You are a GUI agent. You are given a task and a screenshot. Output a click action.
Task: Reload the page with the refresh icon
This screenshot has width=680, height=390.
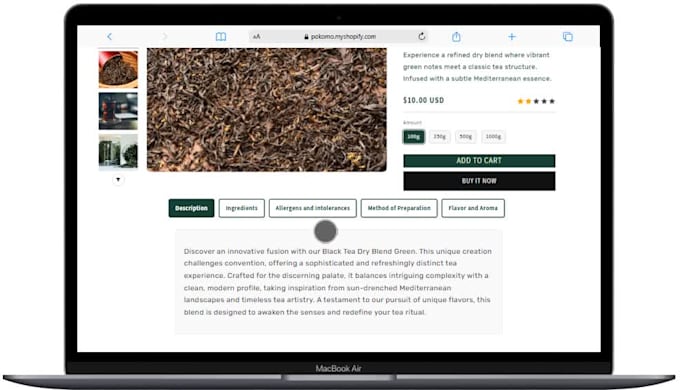[422, 36]
